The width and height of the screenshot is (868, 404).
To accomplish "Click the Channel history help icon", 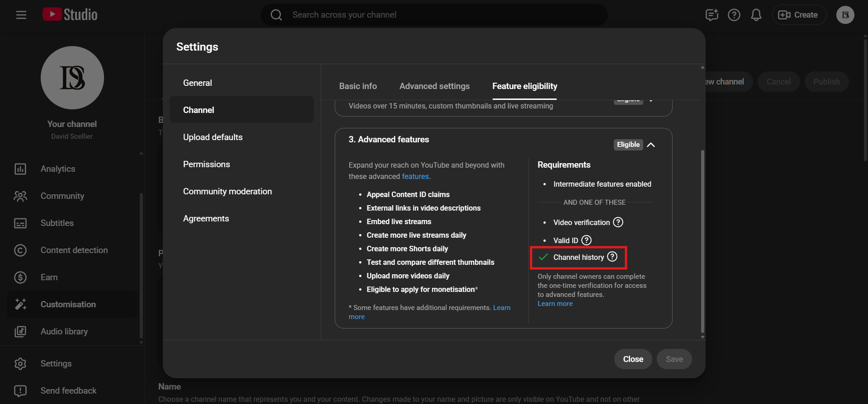I will [612, 257].
